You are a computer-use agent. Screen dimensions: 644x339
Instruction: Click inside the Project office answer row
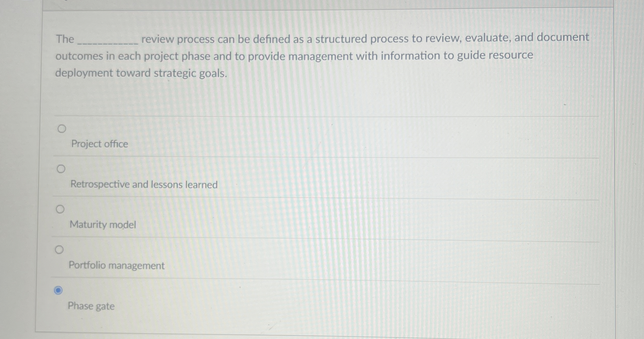(234, 137)
